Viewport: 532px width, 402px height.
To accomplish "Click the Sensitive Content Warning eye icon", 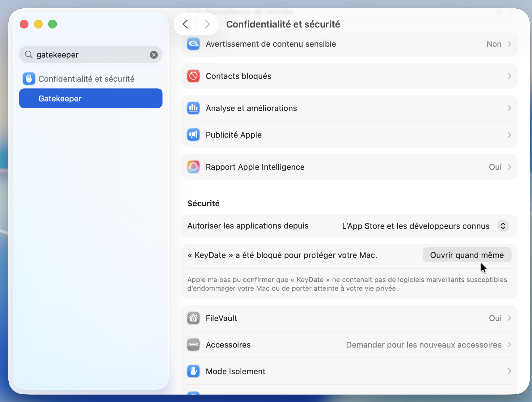I will 193,44.
